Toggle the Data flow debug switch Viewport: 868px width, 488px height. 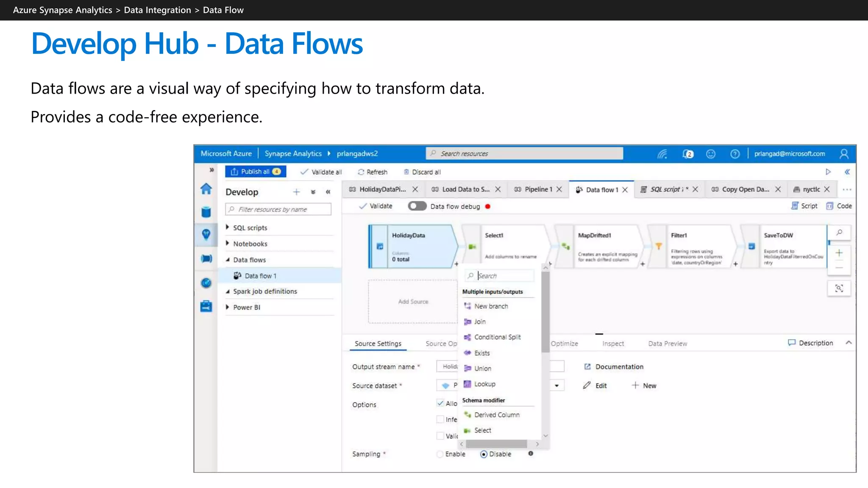[417, 206]
